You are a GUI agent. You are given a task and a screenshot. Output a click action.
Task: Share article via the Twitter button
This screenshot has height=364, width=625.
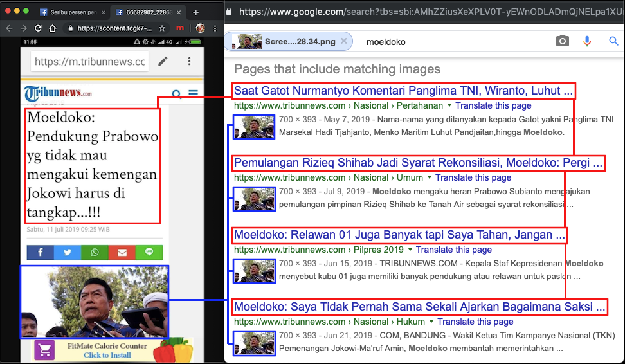(x=68, y=252)
